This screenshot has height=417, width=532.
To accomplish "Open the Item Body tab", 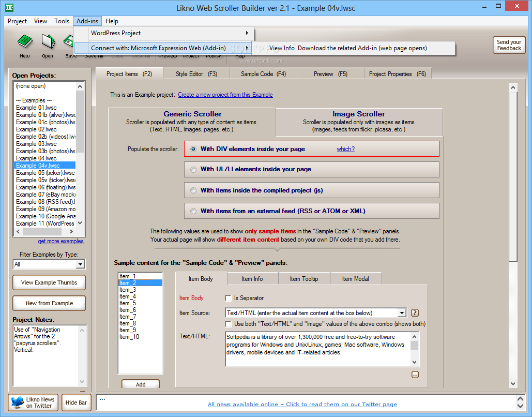I will pyautogui.click(x=201, y=279).
